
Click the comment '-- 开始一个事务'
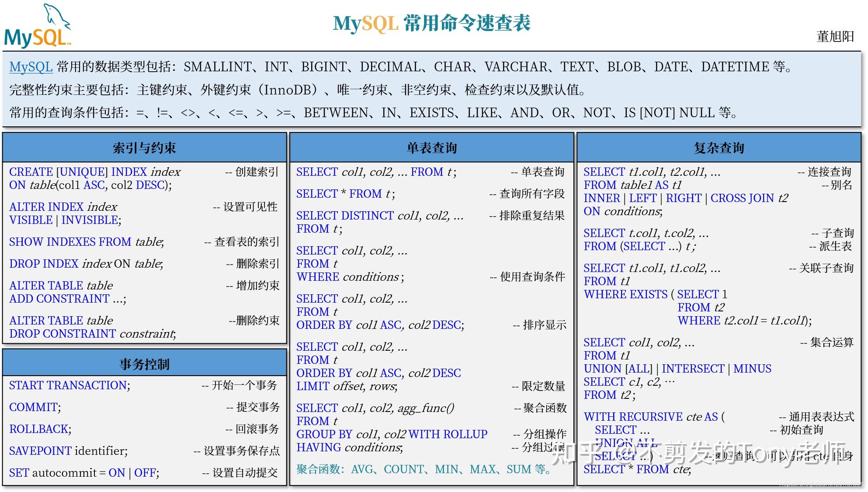tap(239, 385)
